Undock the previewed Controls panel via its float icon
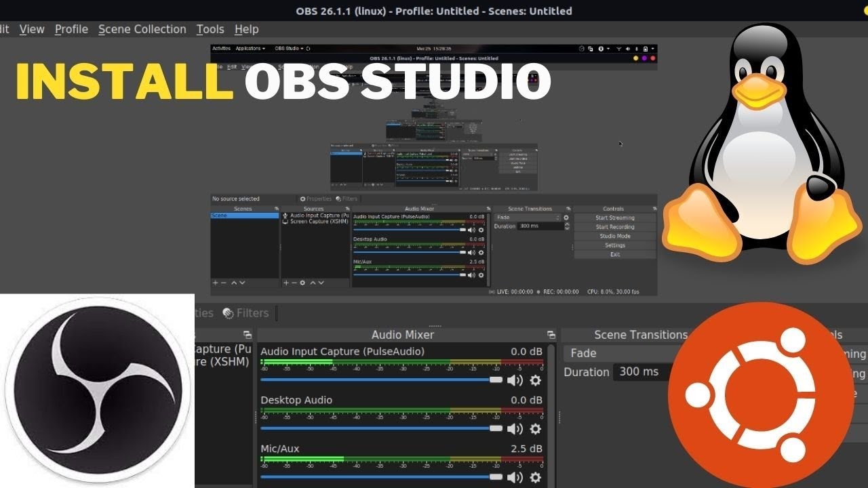The image size is (868, 488). coord(654,209)
